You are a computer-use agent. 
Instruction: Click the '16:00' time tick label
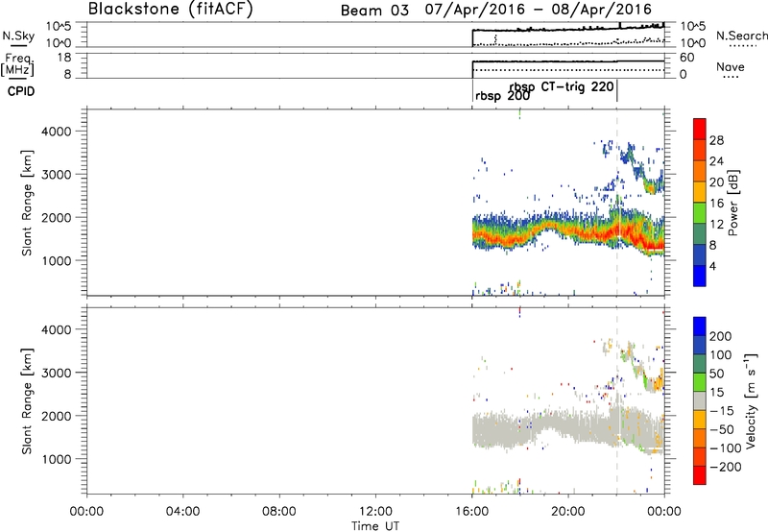click(x=472, y=512)
